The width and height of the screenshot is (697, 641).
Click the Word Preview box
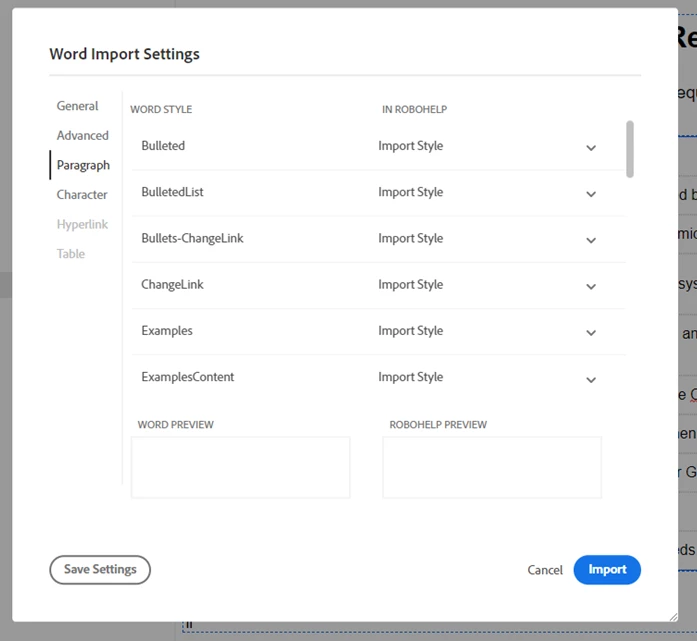(x=240, y=467)
